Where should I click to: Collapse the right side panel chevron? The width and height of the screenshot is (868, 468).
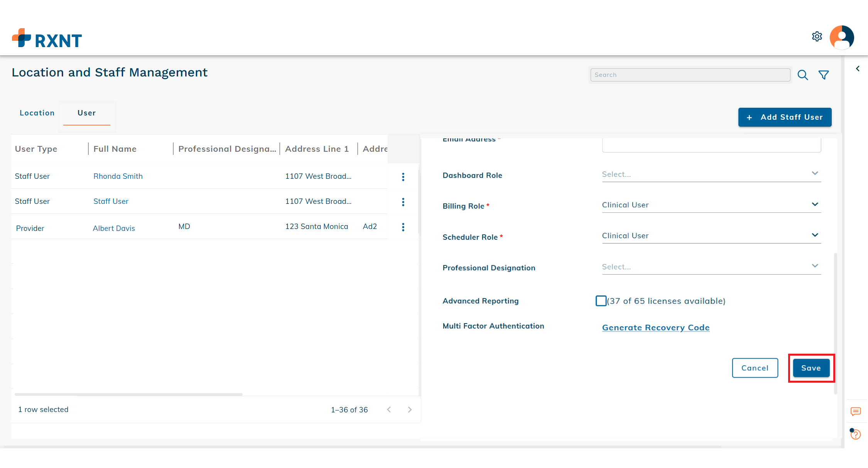pos(858,69)
